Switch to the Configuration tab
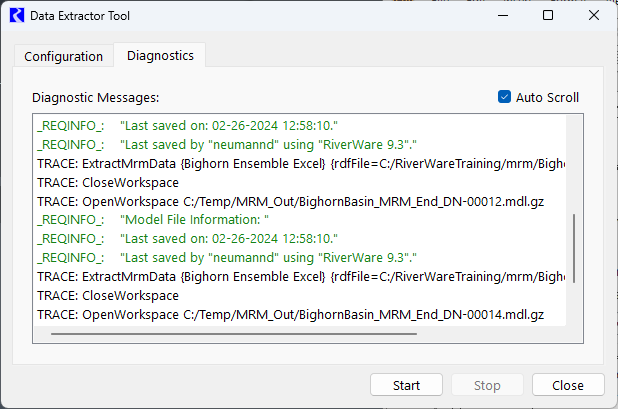Screen dimensions: 618x409 [63, 56]
